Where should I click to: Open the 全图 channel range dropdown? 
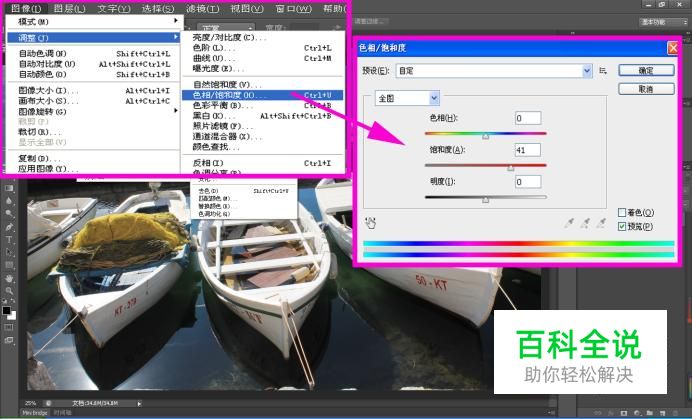pyautogui.click(x=407, y=98)
